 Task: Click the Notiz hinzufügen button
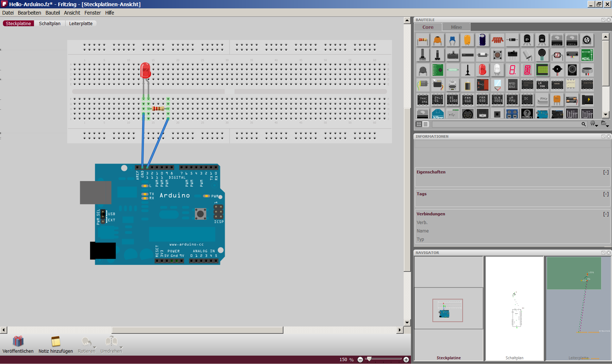(x=56, y=345)
